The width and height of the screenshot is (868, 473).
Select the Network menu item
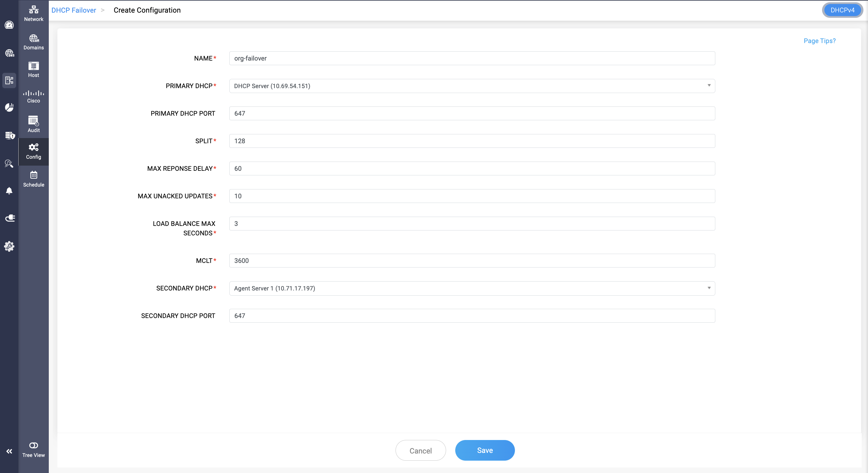tap(33, 13)
